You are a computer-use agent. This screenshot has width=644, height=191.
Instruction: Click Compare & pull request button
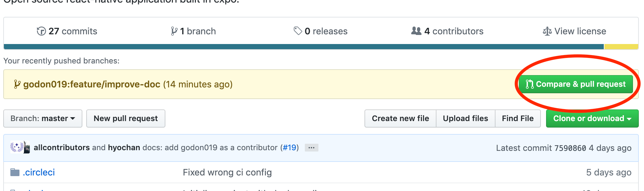coord(576,84)
